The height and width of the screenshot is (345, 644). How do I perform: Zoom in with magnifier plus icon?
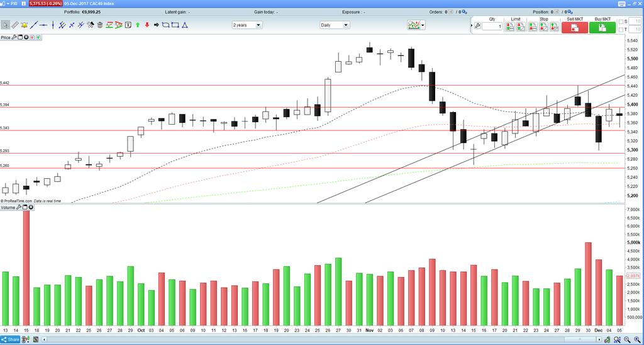click(x=636, y=340)
